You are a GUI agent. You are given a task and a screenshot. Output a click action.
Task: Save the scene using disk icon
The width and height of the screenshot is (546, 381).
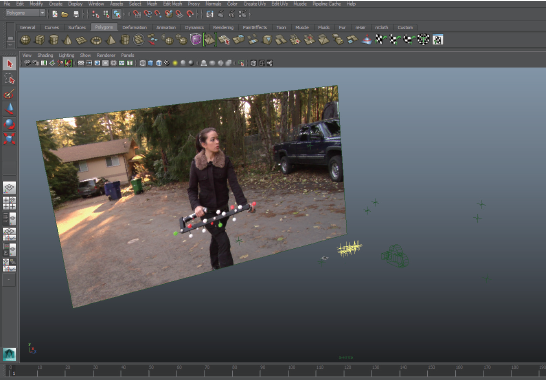(x=76, y=14)
